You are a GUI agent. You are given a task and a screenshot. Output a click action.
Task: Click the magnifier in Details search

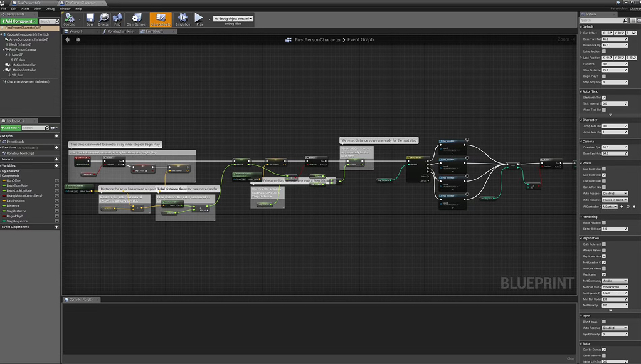(x=625, y=21)
